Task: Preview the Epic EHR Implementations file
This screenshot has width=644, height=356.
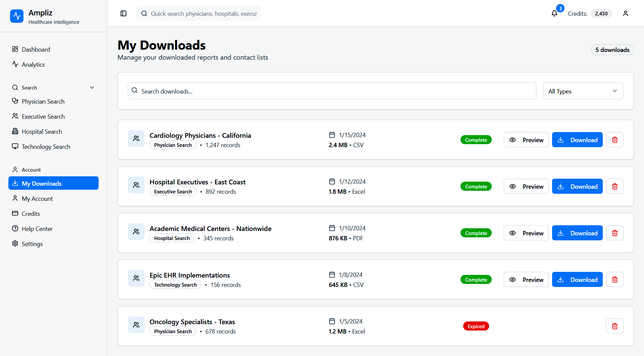Action: 526,280
